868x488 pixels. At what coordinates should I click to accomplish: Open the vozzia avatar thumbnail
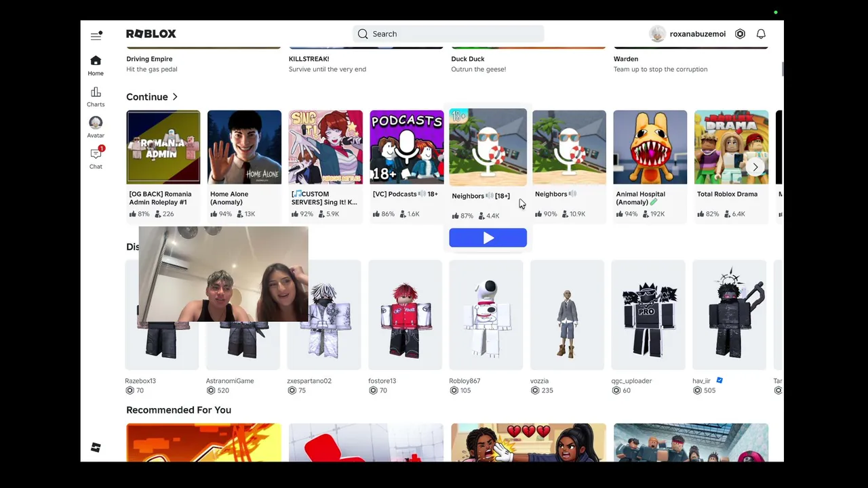point(567,315)
